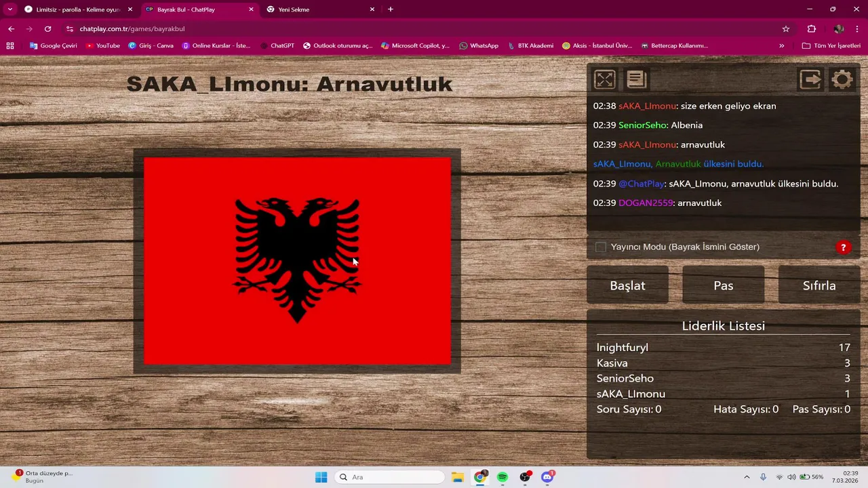This screenshot has width=868, height=488.
Task: Click SeniorSeho leaderboard entry
Action: click(625, 378)
